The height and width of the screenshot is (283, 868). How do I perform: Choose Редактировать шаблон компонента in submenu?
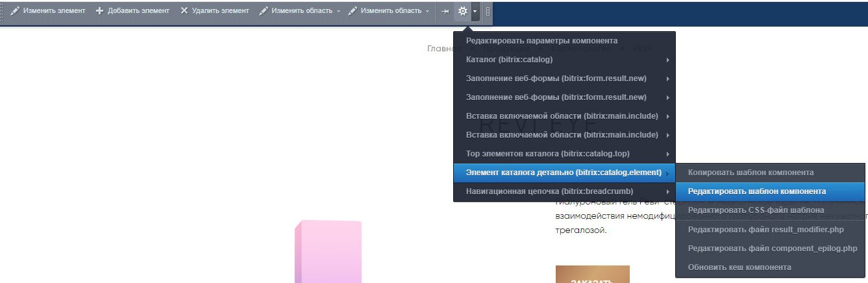757,191
